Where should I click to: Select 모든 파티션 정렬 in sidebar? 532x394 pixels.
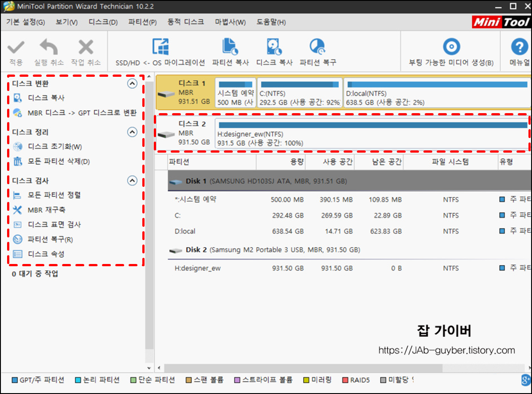[x=54, y=195]
